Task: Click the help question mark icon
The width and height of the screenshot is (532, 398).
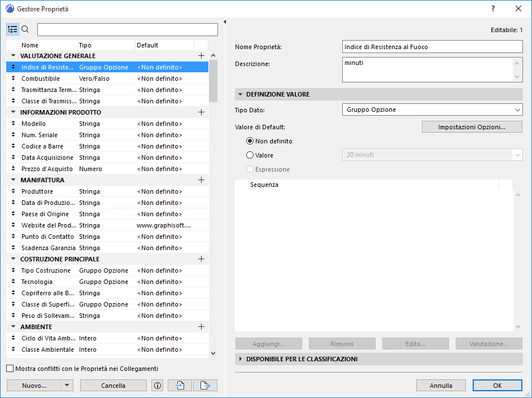Action: click(493, 9)
